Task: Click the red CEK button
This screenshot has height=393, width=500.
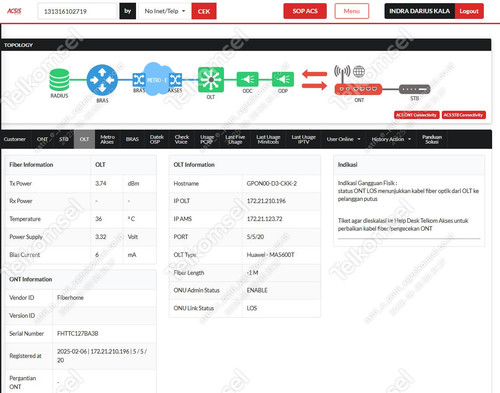Action: [204, 11]
